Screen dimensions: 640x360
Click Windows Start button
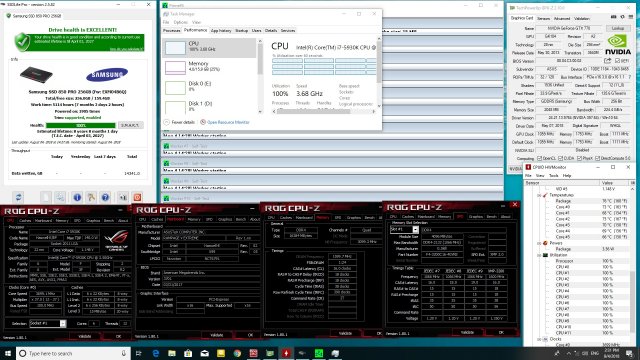[x=8, y=353]
